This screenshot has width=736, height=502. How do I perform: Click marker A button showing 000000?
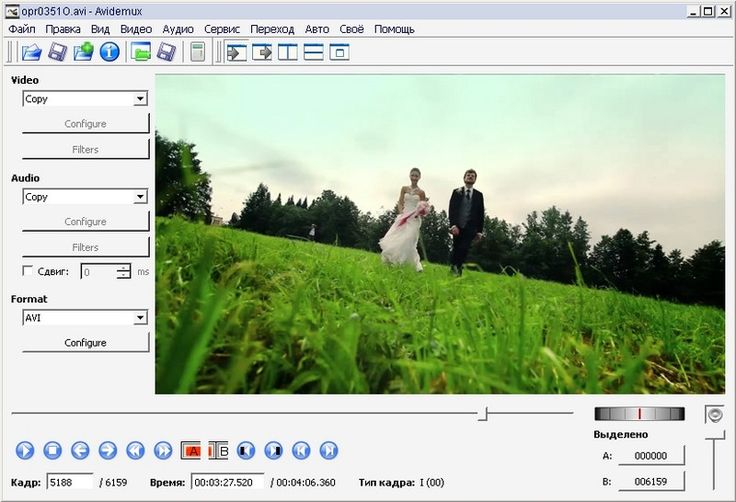coord(651,456)
